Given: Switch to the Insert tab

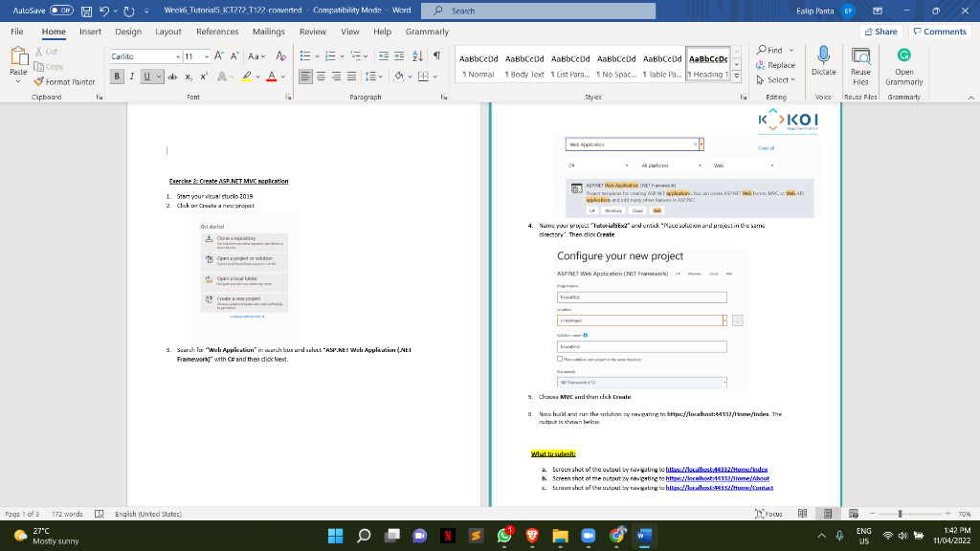Looking at the screenshot, I should 90,32.
